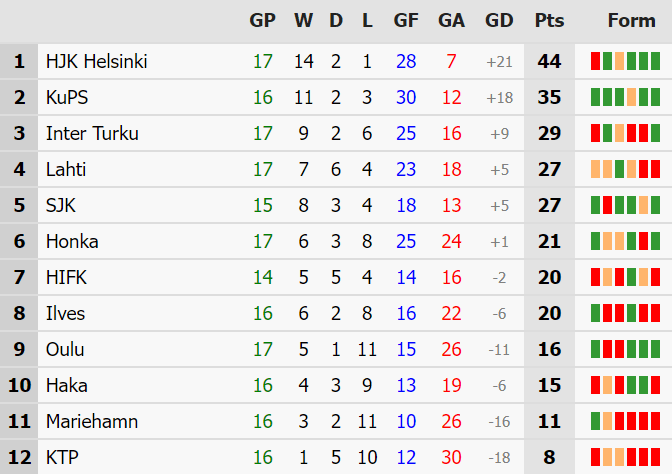Open the KuPS team link
672x474 pixels.
[x=67, y=97]
